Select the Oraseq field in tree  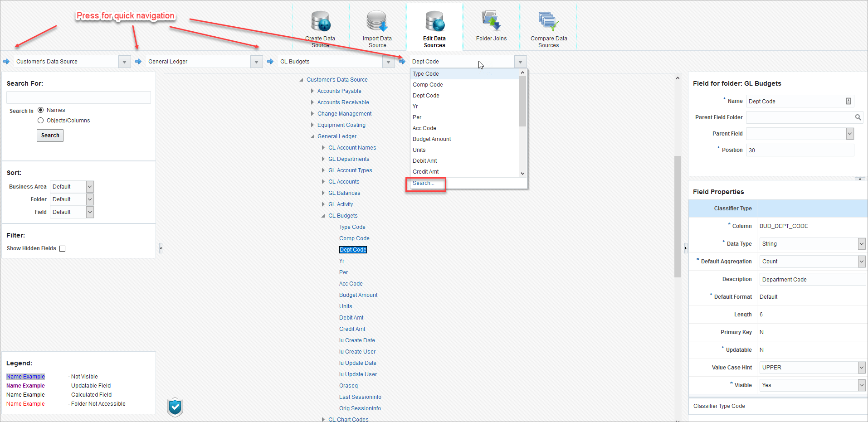point(348,386)
